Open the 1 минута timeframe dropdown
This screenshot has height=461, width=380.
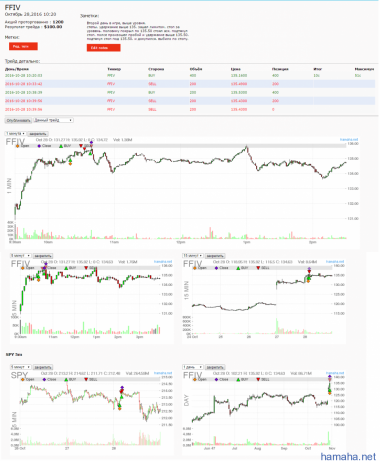coord(15,134)
